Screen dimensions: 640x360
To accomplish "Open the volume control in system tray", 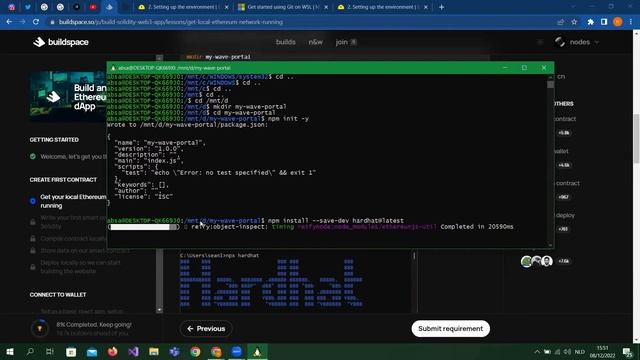I will tap(567, 352).
